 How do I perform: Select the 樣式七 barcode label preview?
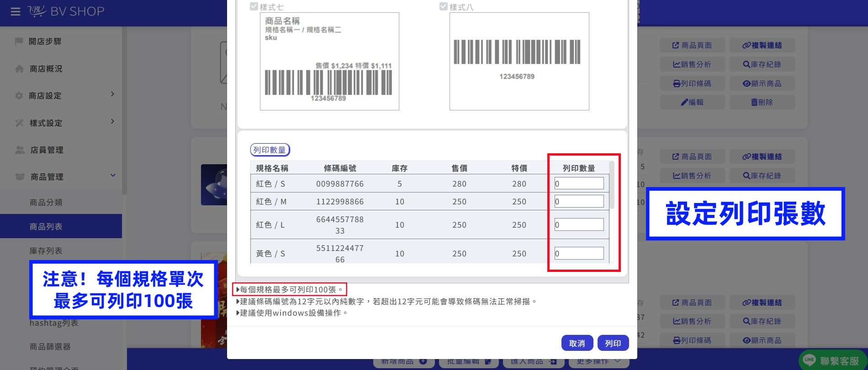pyautogui.click(x=329, y=61)
